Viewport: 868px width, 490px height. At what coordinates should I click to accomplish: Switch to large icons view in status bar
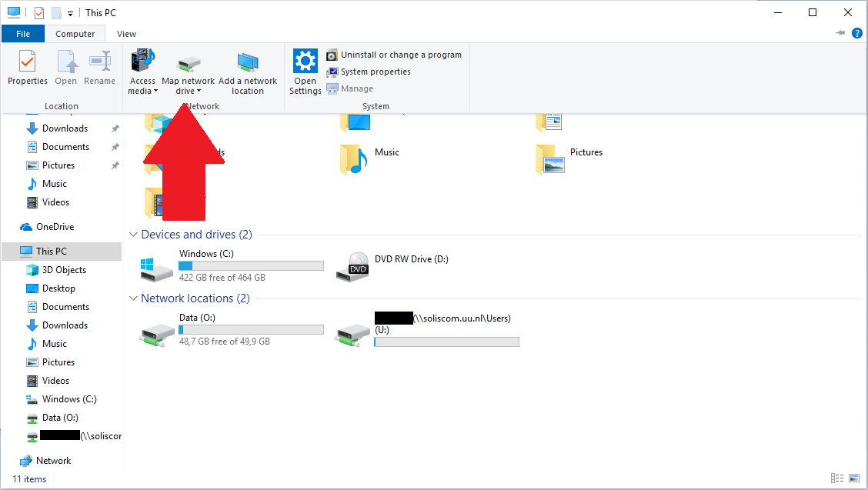click(853, 478)
